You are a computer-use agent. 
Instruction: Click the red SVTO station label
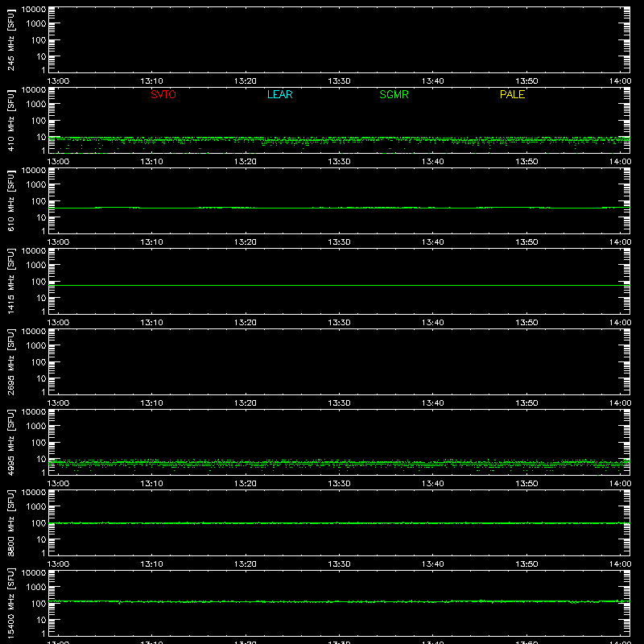(x=163, y=94)
